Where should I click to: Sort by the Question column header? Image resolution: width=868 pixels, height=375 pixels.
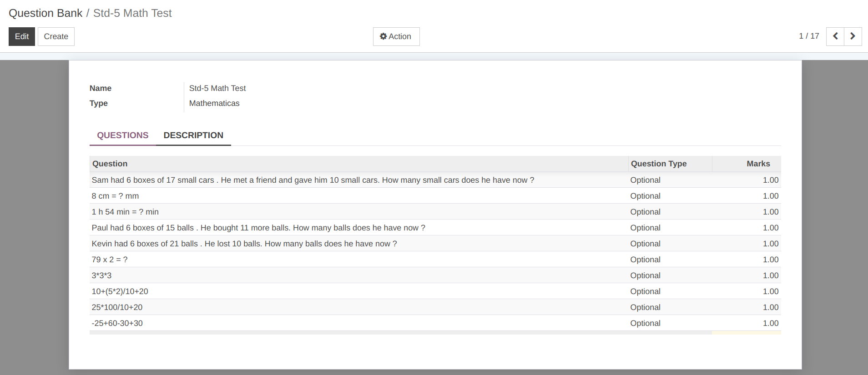point(358,164)
